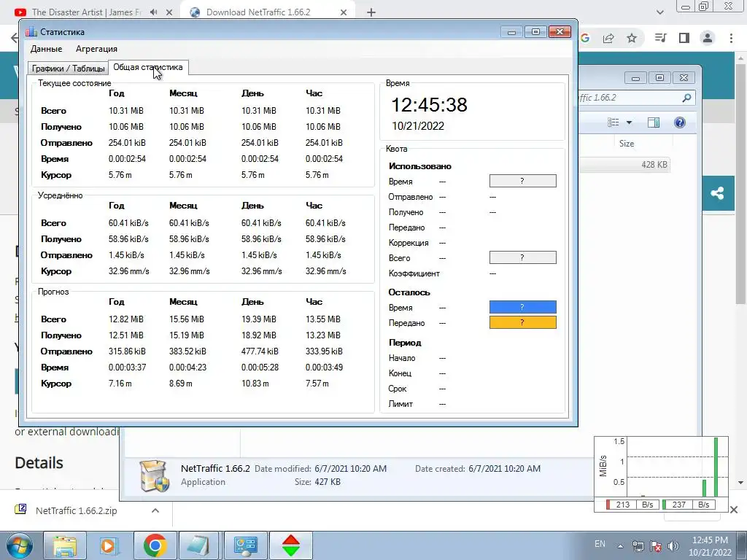Open Explorer view options dropdown arrow
Screen dimensions: 747x560
[629, 122]
